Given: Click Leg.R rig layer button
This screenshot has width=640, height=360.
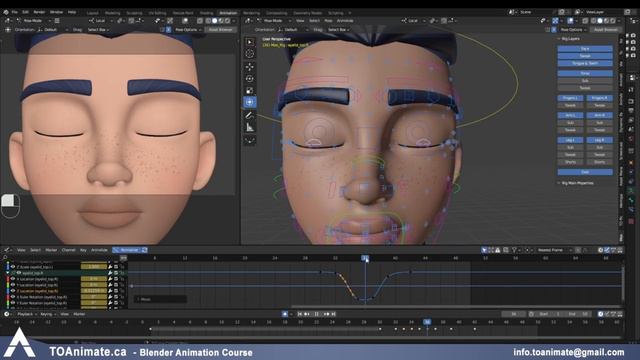Looking at the screenshot, I should (600, 140).
